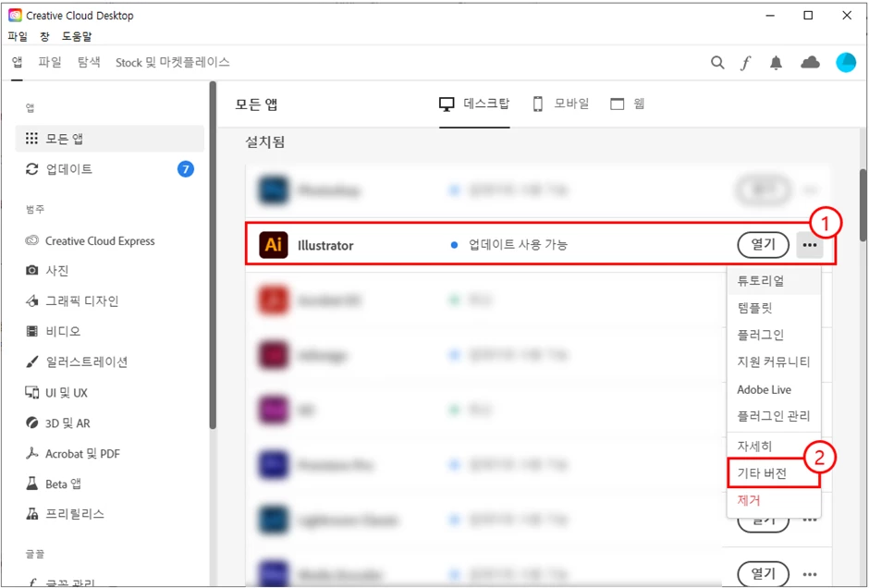
Task: Choose 자세히 from the menu
Action: point(774,447)
